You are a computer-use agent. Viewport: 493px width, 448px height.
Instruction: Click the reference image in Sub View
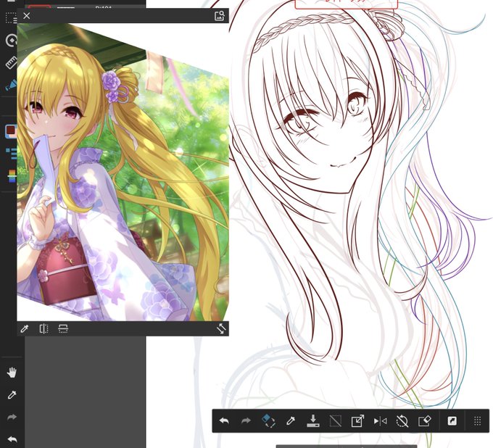[x=123, y=172]
